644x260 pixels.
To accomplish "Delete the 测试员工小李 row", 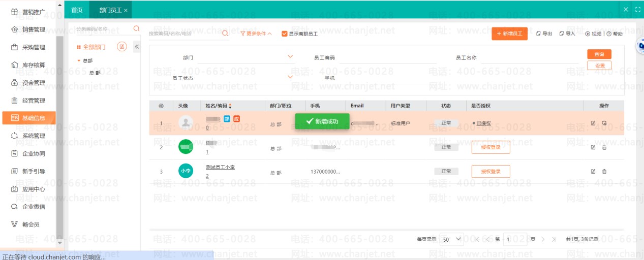I will 604,171.
